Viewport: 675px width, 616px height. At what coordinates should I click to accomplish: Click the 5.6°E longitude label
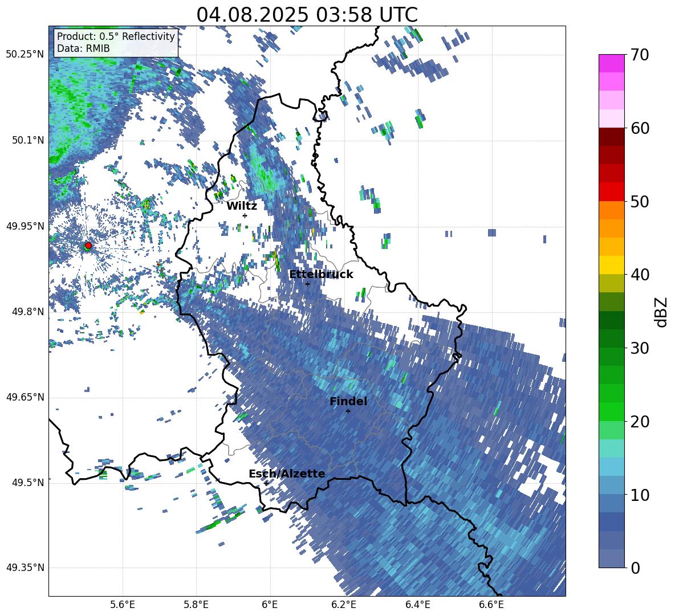(123, 605)
